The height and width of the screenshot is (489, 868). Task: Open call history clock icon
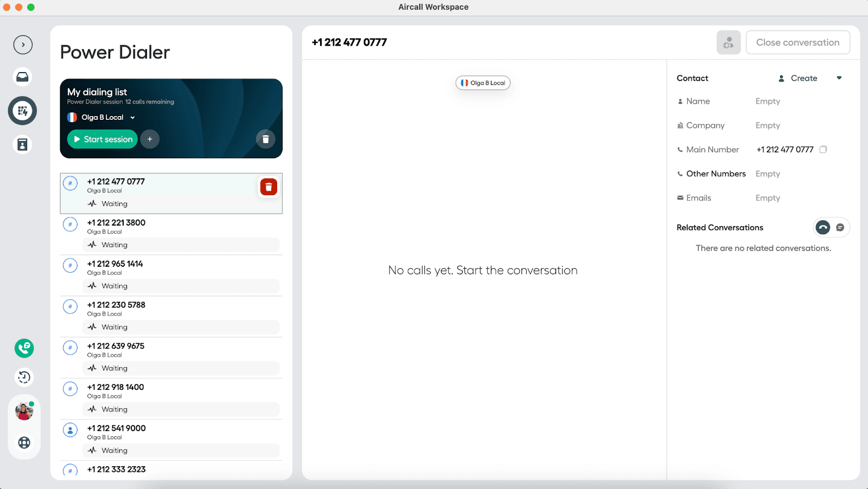(x=24, y=377)
